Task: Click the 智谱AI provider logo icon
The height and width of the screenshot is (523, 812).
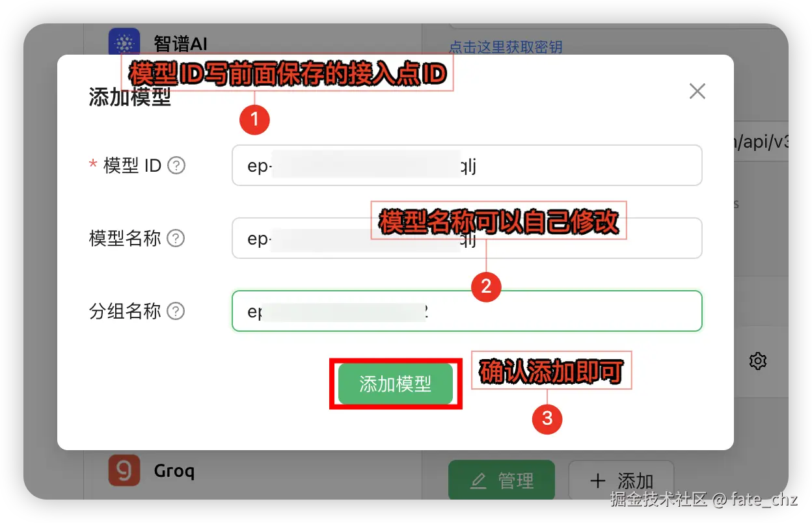Action: (x=126, y=40)
